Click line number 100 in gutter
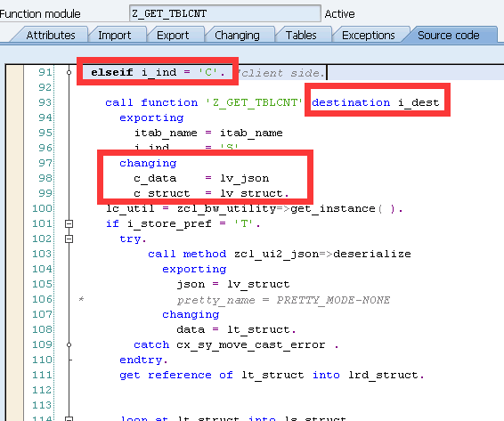 pyautogui.click(x=42, y=208)
